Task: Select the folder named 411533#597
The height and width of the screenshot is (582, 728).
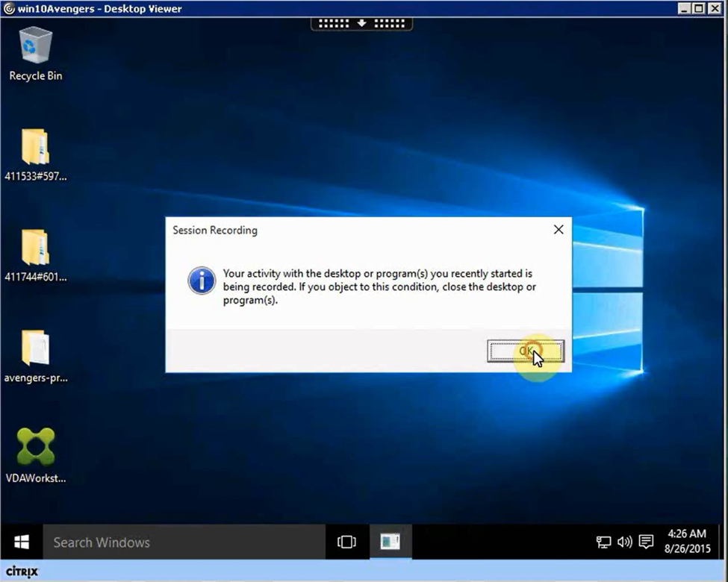Action: coord(35,154)
